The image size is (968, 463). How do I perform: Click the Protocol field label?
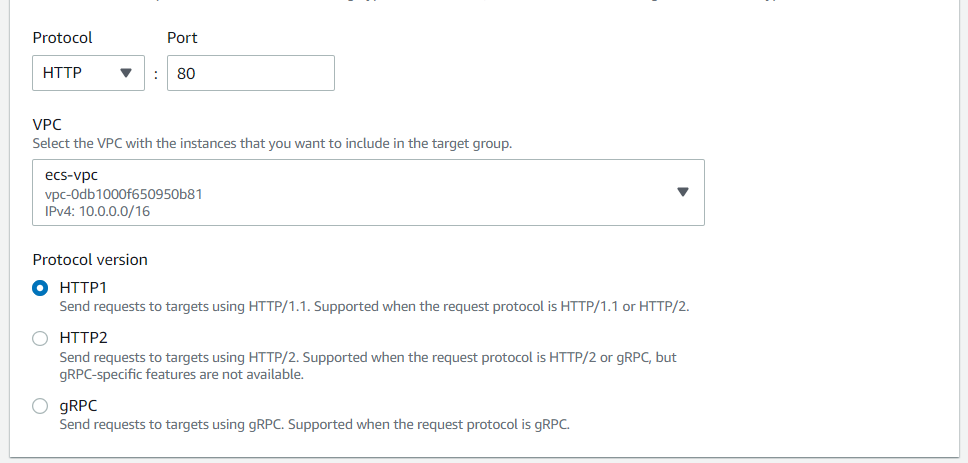[x=62, y=37]
